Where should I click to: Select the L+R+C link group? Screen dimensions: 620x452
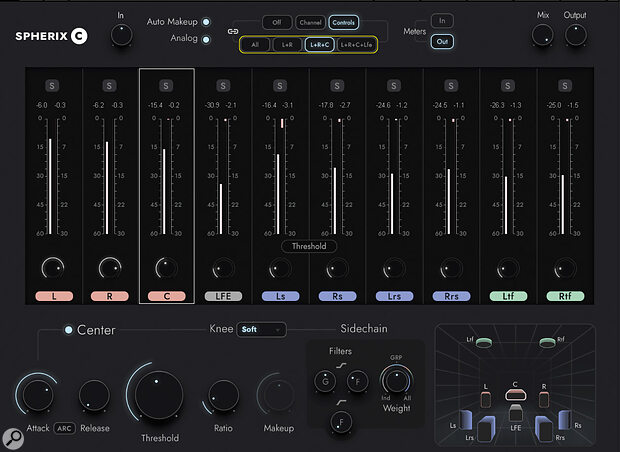[319, 45]
